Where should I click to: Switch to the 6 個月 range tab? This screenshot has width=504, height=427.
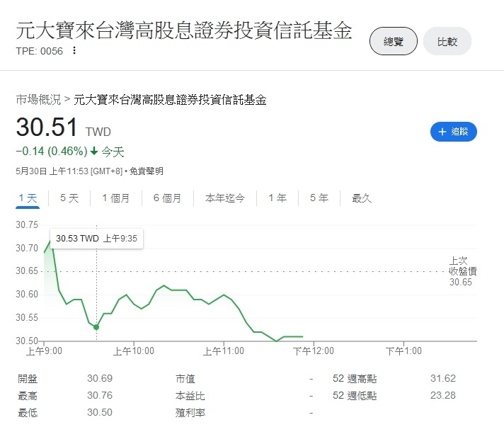(168, 198)
